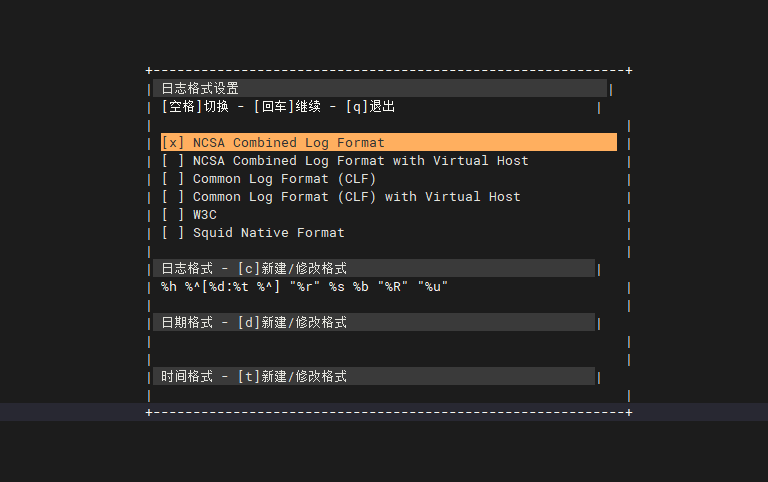Check the Squid Native Format bracket box
768x482 pixels.
[173, 233]
